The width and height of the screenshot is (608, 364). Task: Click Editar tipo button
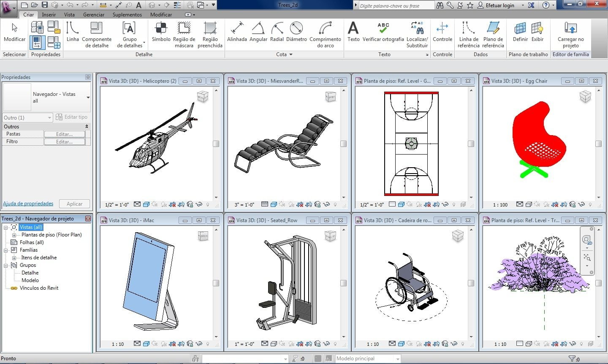(x=71, y=117)
